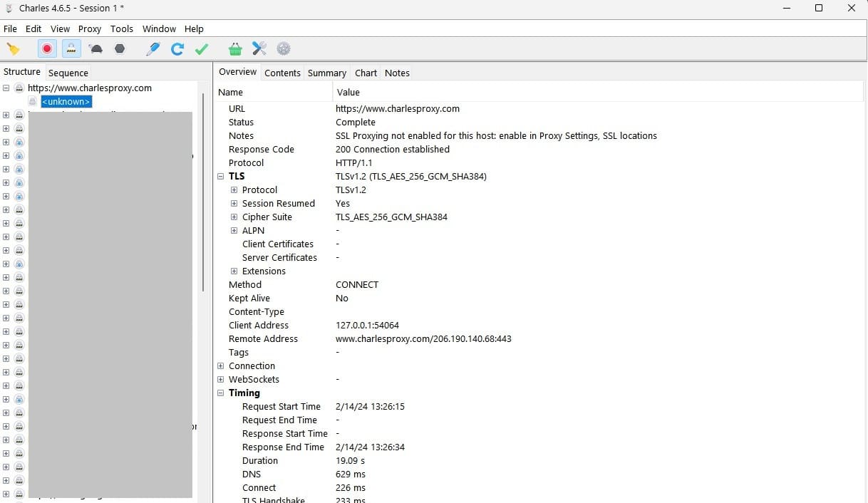
Task: Select the HTTP/1.1 protocol value
Action: point(354,163)
